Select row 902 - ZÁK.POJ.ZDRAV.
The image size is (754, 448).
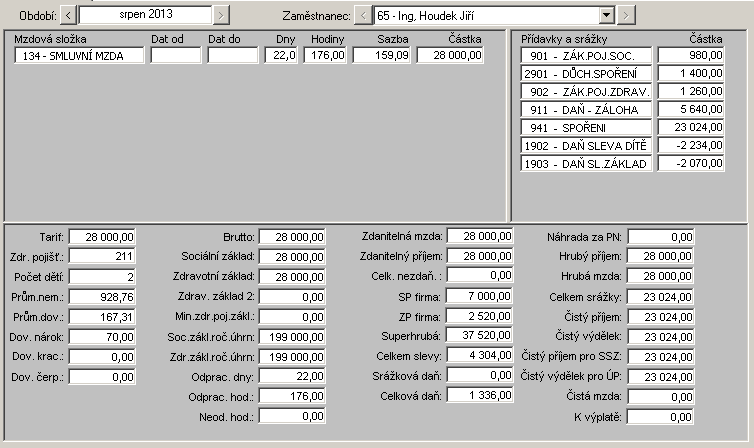(x=586, y=91)
